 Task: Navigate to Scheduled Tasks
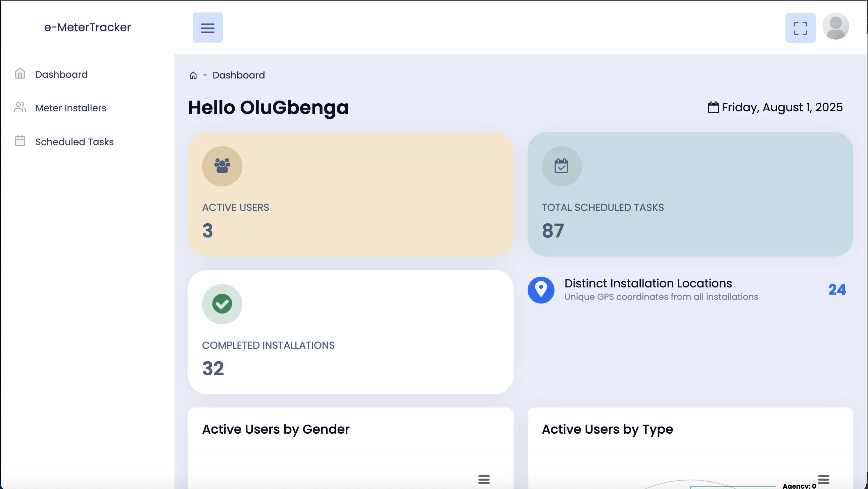coord(74,142)
